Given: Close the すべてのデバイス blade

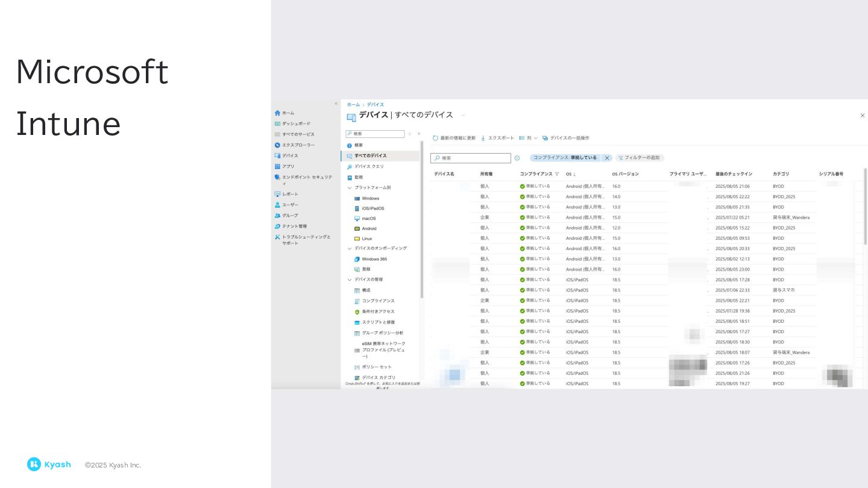Looking at the screenshot, I should (x=863, y=115).
